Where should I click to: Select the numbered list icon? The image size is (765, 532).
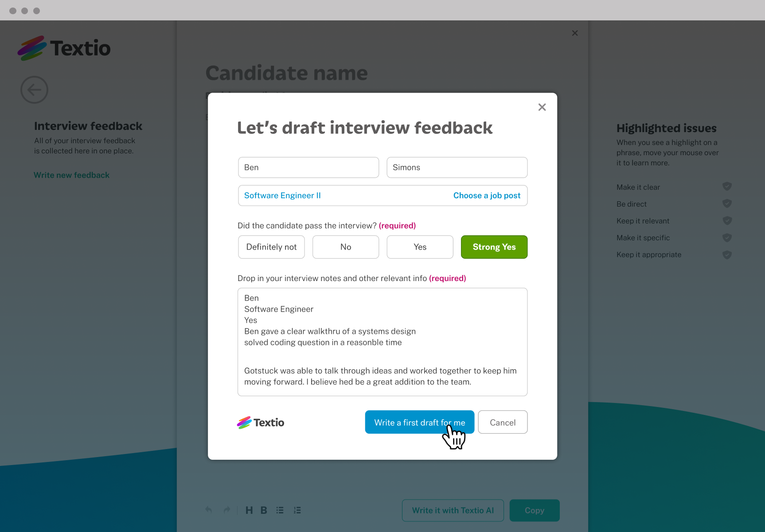297,510
